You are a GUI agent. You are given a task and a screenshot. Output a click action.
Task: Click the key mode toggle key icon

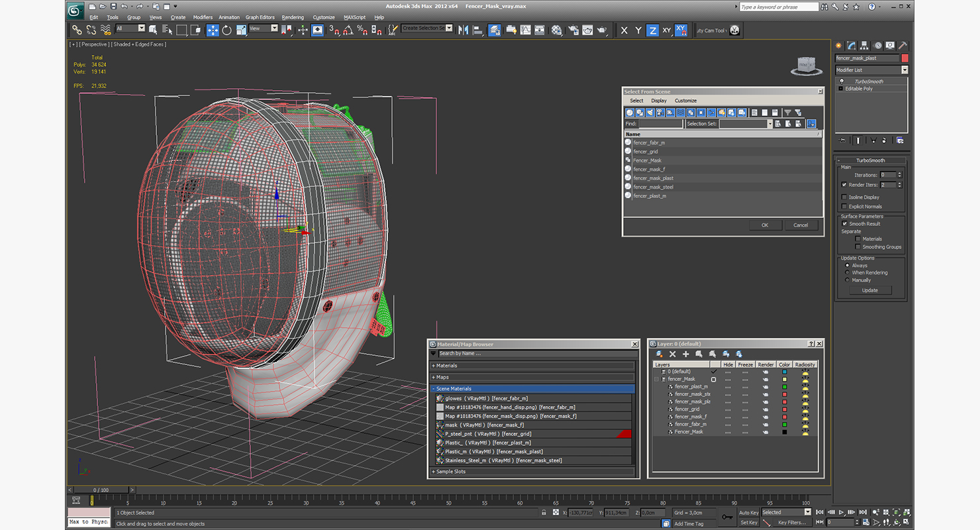(x=727, y=516)
